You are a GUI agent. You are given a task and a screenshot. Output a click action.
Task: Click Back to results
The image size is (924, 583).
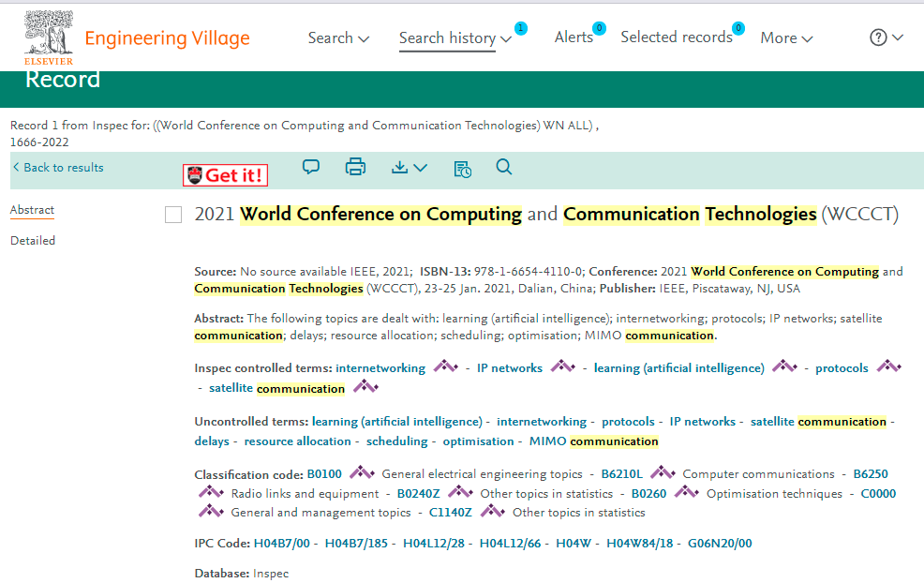[58, 168]
